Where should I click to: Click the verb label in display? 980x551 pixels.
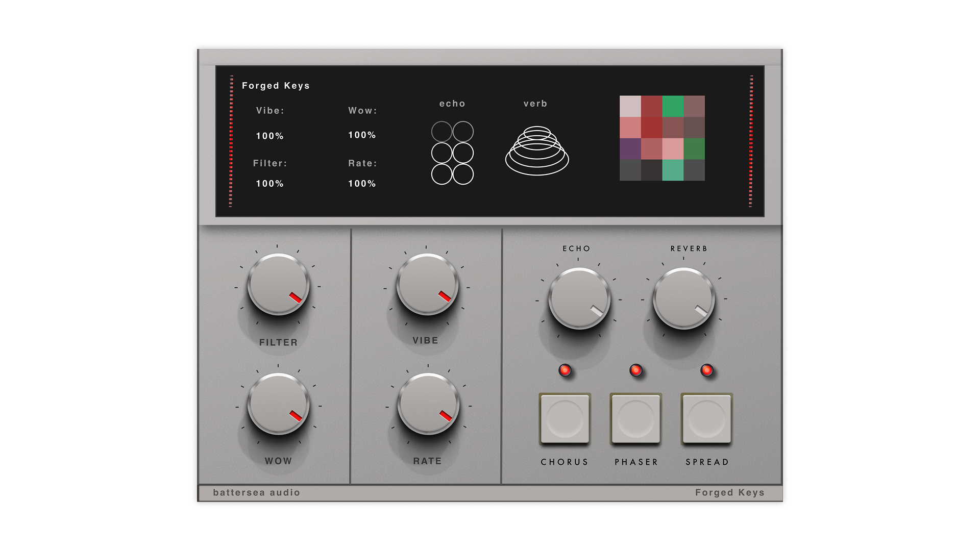pyautogui.click(x=535, y=104)
